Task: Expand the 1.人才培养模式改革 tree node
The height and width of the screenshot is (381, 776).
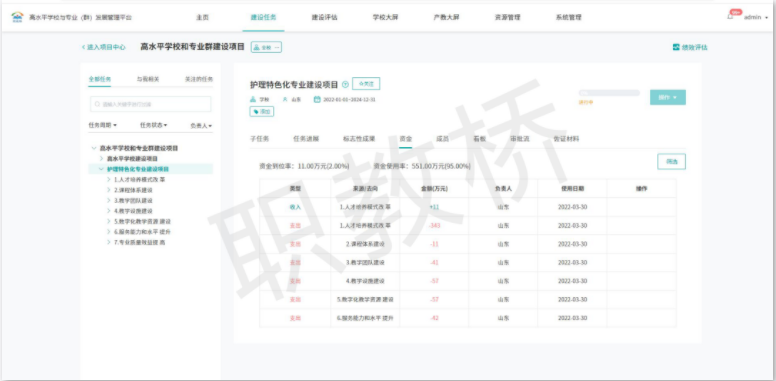Action: [109, 180]
